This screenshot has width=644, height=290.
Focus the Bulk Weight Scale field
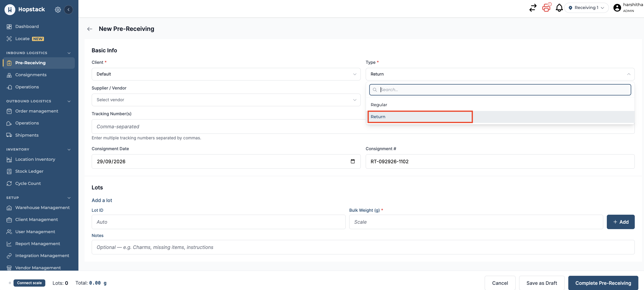click(x=476, y=222)
